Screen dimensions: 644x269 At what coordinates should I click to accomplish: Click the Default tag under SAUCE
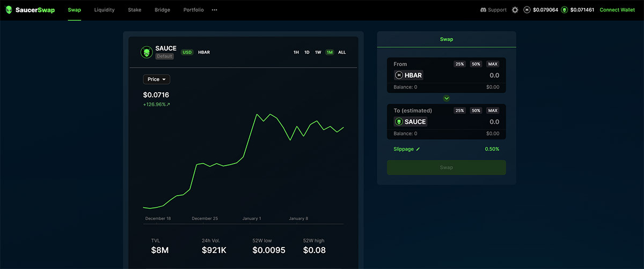[164, 56]
